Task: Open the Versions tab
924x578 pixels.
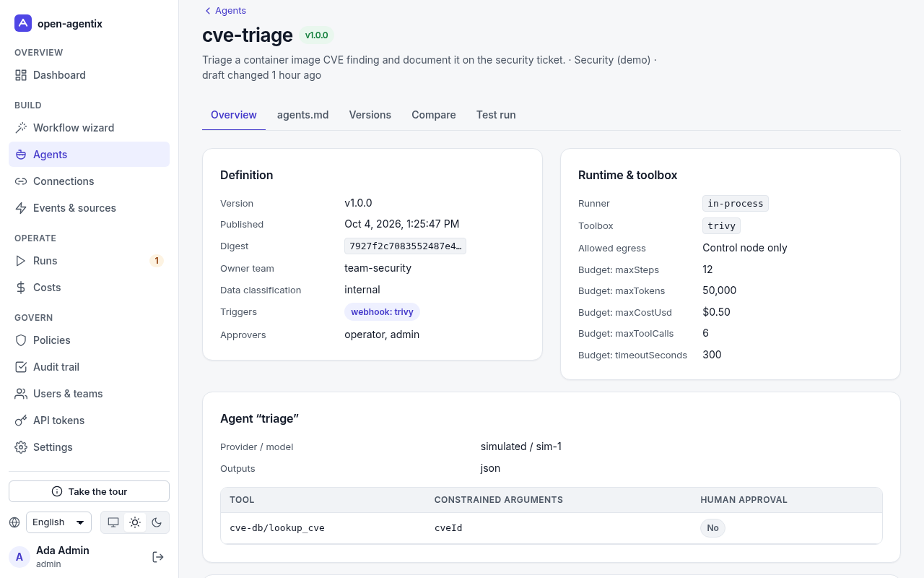Action: 370,115
